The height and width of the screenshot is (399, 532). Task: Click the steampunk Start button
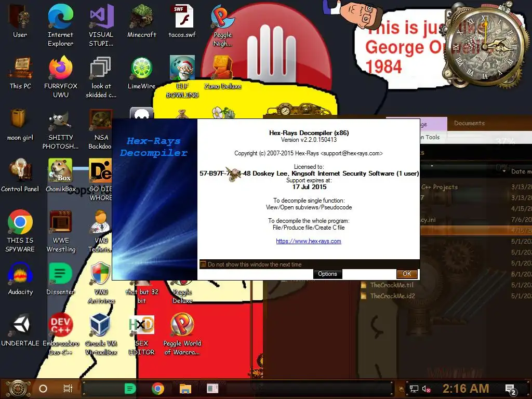(18, 389)
